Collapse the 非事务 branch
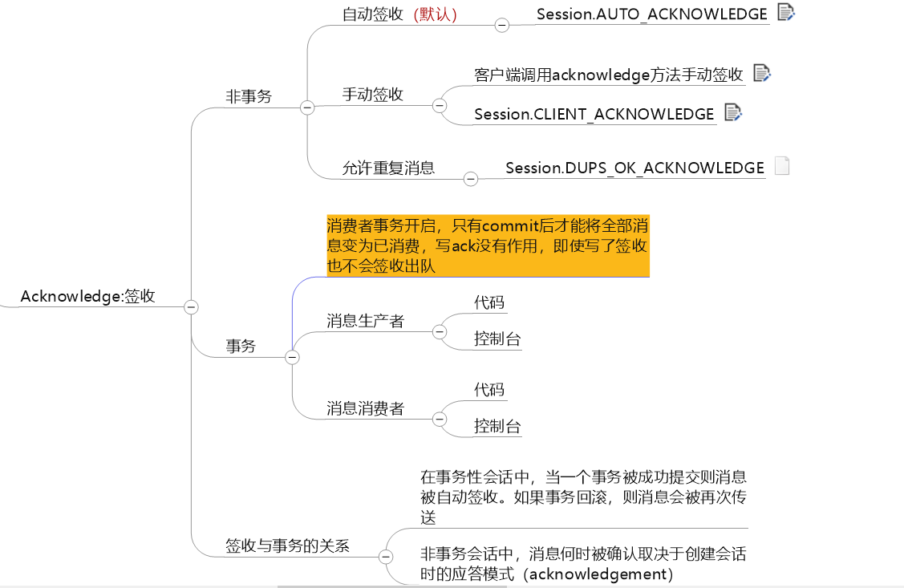The height and width of the screenshot is (588, 904). (308, 105)
